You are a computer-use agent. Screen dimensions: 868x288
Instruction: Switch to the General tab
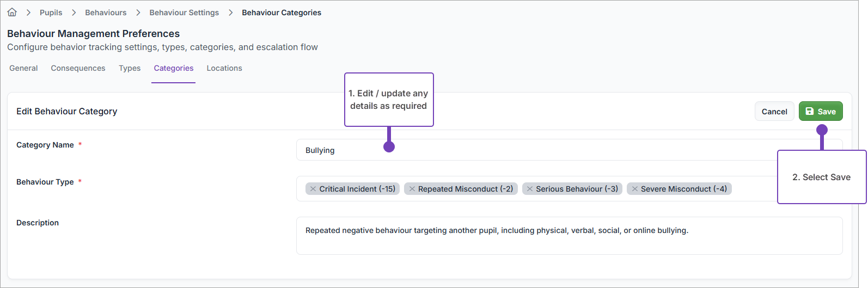pos(23,68)
